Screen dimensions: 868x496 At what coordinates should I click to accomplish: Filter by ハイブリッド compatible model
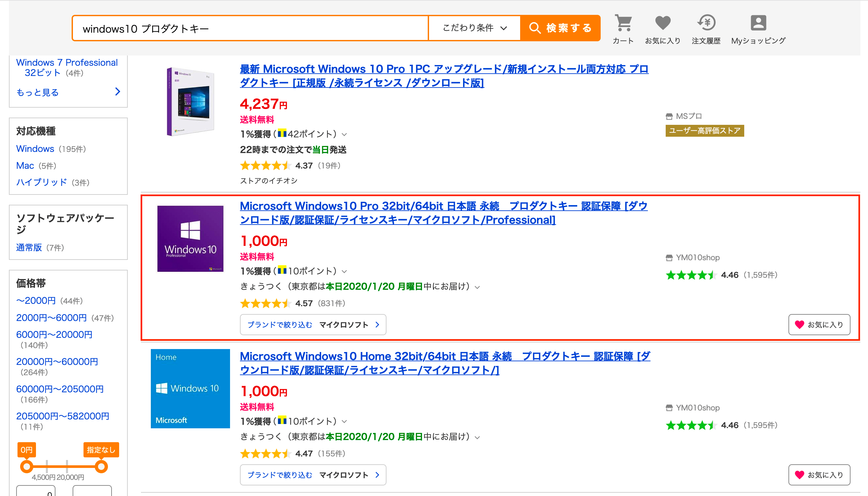coord(42,182)
